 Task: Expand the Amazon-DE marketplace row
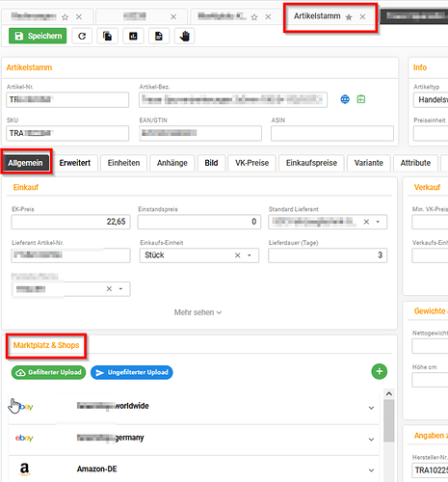(371, 470)
